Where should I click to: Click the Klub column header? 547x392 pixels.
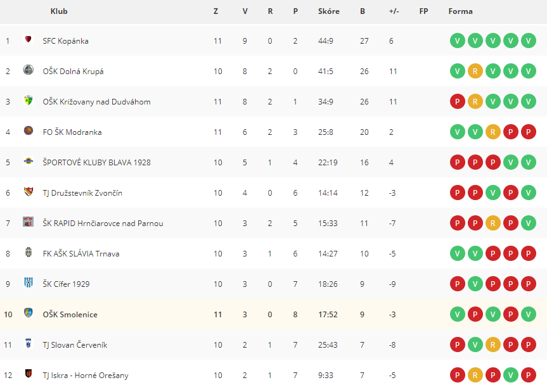pyautogui.click(x=59, y=11)
